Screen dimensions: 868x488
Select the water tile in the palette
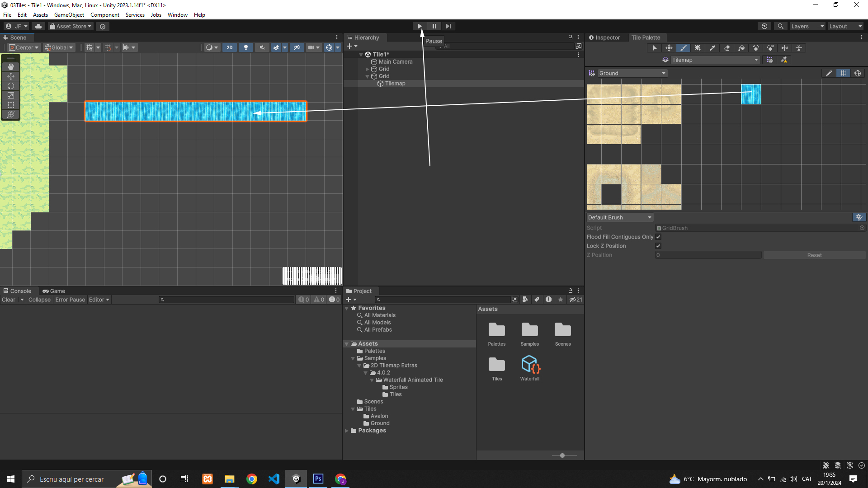(x=751, y=94)
